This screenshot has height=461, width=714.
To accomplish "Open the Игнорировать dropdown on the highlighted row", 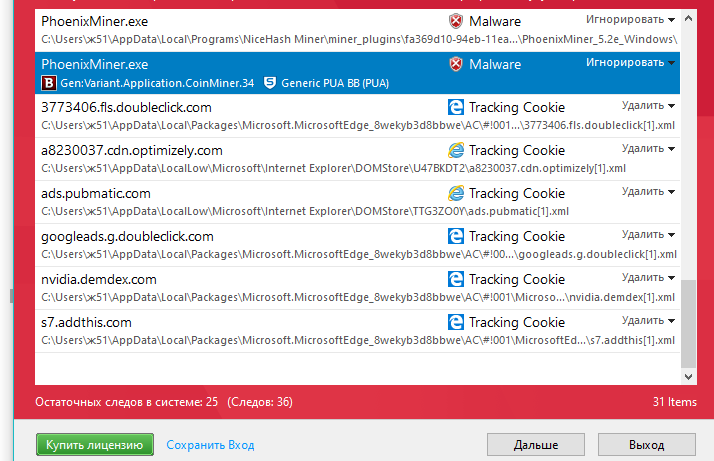I will (x=630, y=62).
